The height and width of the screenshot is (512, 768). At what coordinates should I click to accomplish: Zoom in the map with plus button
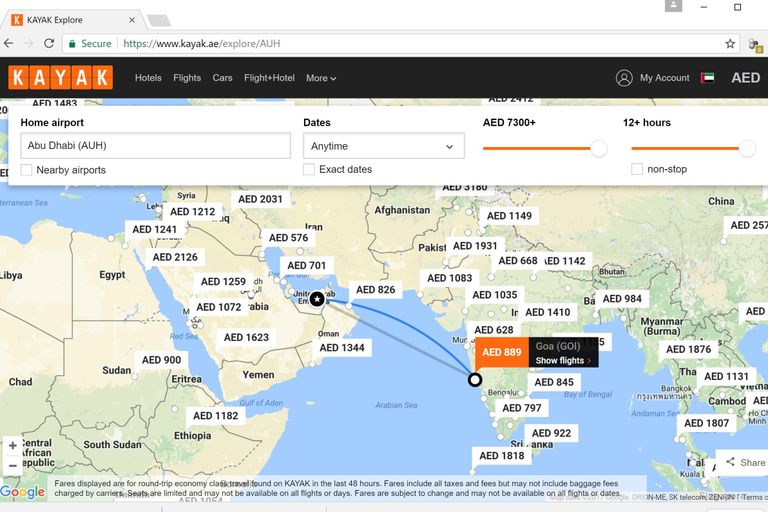tap(12, 446)
